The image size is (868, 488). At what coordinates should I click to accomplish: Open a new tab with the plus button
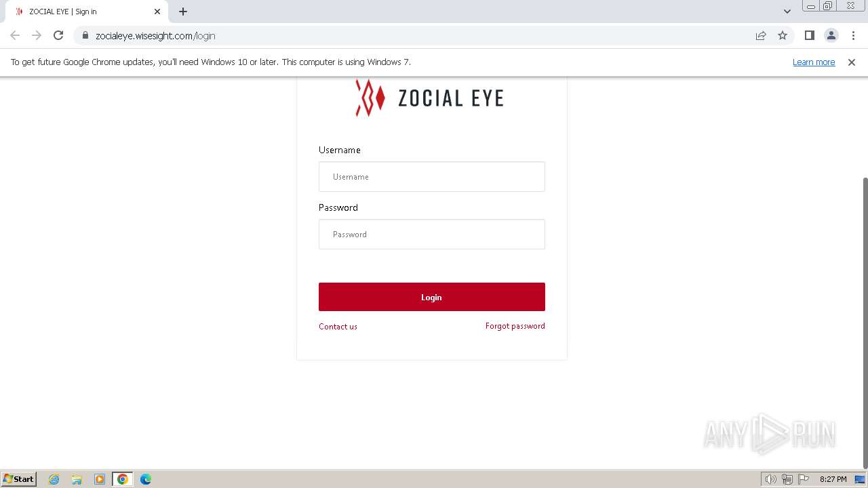tap(183, 12)
